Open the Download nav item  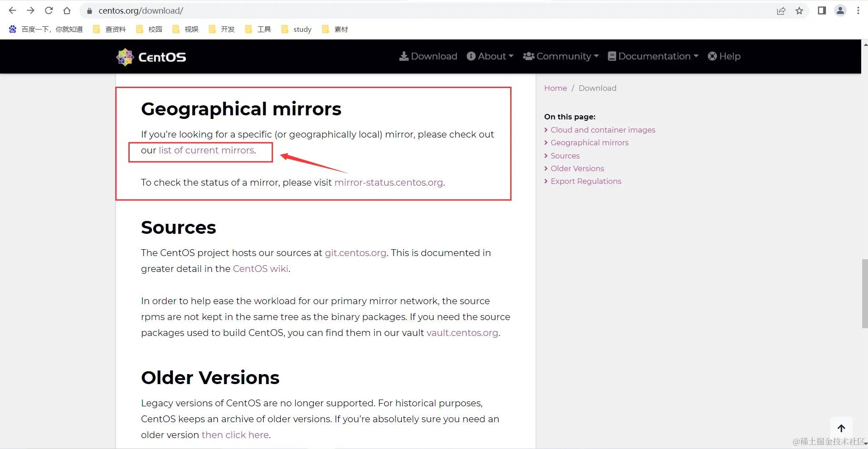pyautogui.click(x=428, y=56)
